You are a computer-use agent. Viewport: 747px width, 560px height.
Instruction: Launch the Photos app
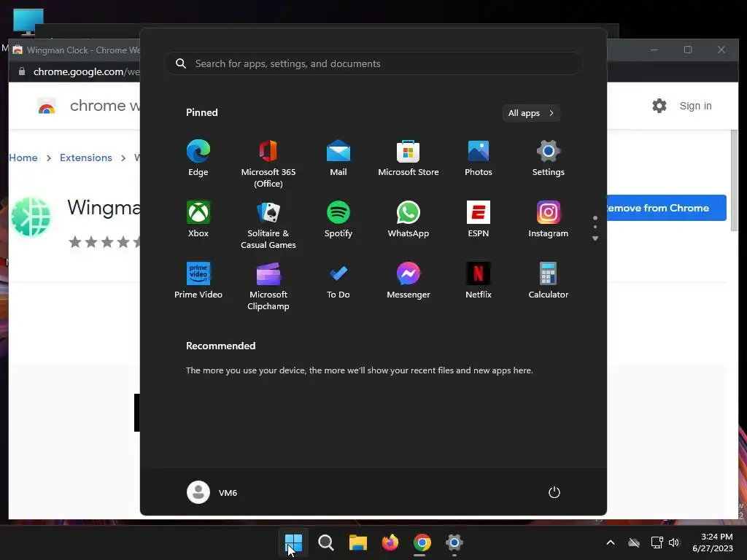pyautogui.click(x=479, y=158)
